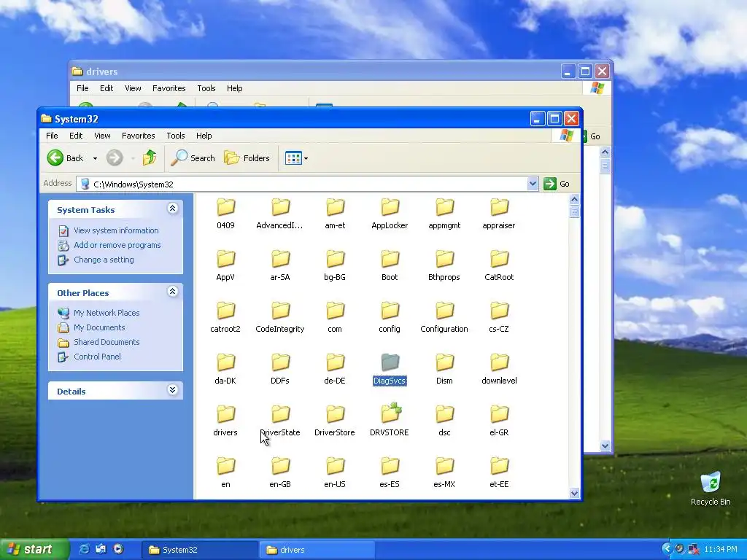
Task: Go back using the green Back arrow
Action: point(65,157)
